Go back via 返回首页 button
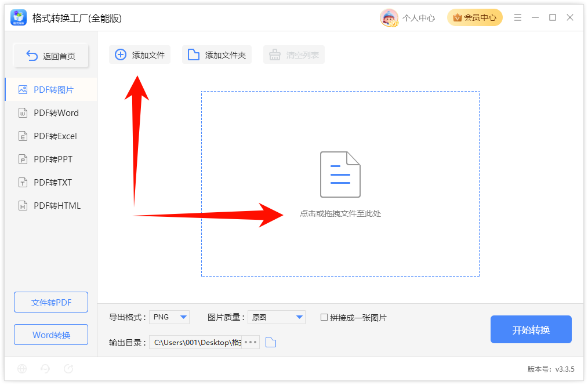The height and width of the screenshot is (385, 588). click(51, 56)
